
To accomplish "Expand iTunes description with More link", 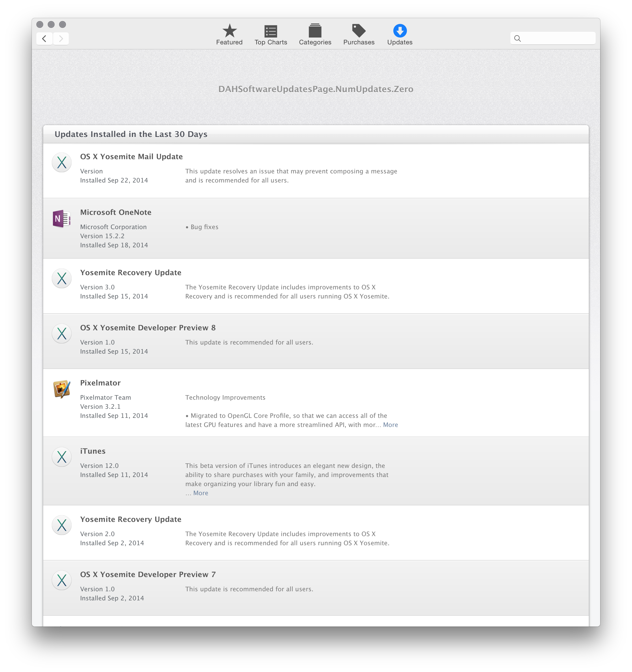I will pos(200,493).
